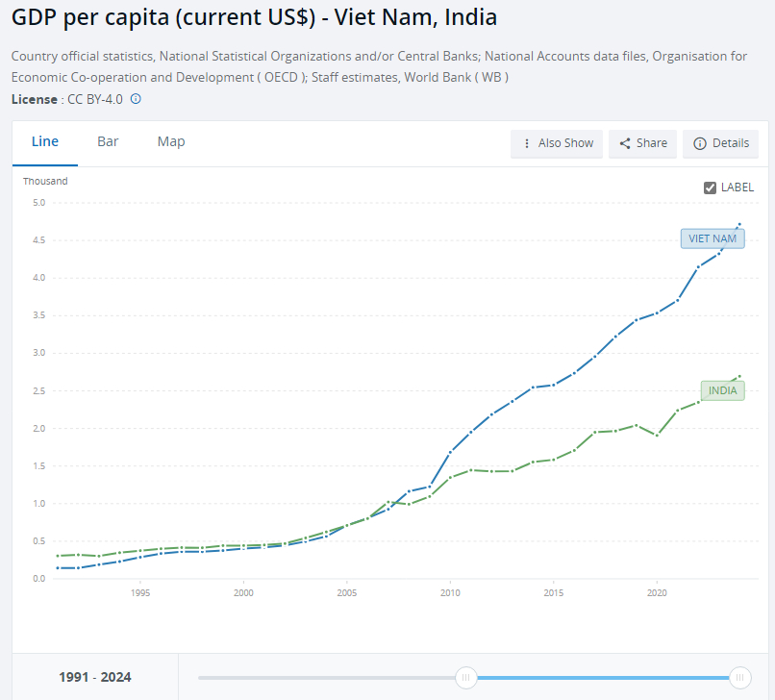This screenshot has height=700, width=775.
Task: Click the Thousand unit label
Action: (45, 181)
